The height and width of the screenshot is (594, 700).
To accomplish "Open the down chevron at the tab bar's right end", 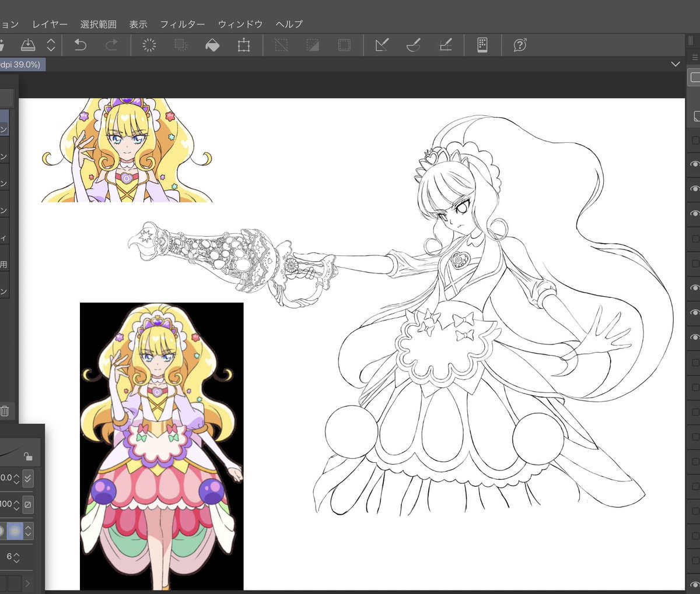I will [675, 64].
